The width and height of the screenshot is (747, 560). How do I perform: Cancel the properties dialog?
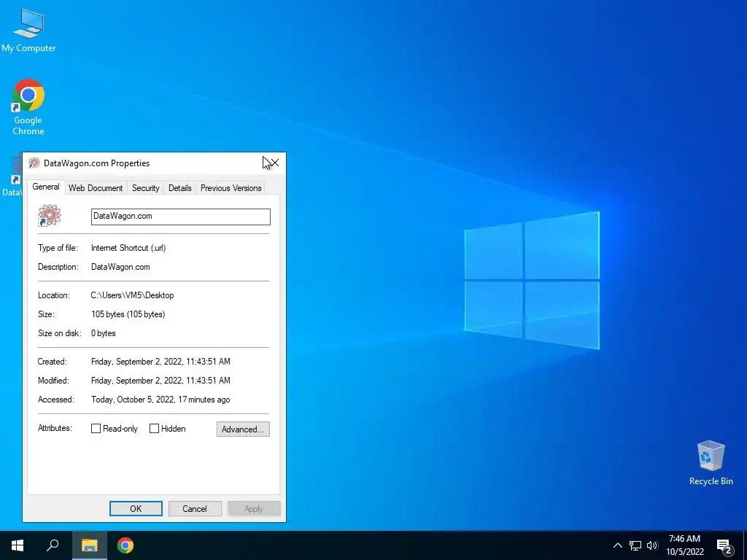tap(195, 508)
